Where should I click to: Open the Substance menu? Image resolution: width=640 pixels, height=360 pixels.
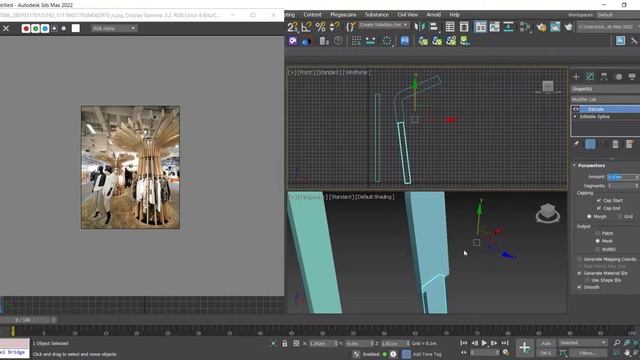pyautogui.click(x=376, y=15)
